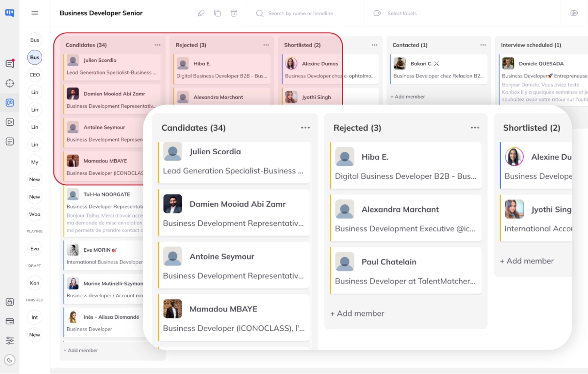
Task: Select the Kan board under Draft
Action: pyautogui.click(x=35, y=283)
